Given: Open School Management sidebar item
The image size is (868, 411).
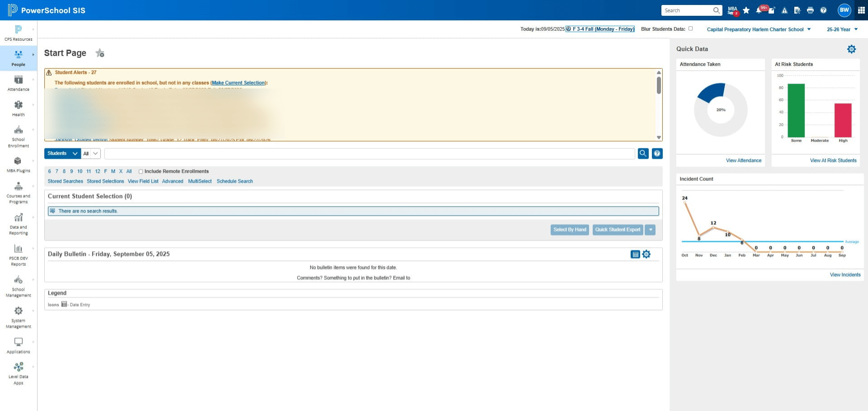Looking at the screenshot, I should [18, 286].
